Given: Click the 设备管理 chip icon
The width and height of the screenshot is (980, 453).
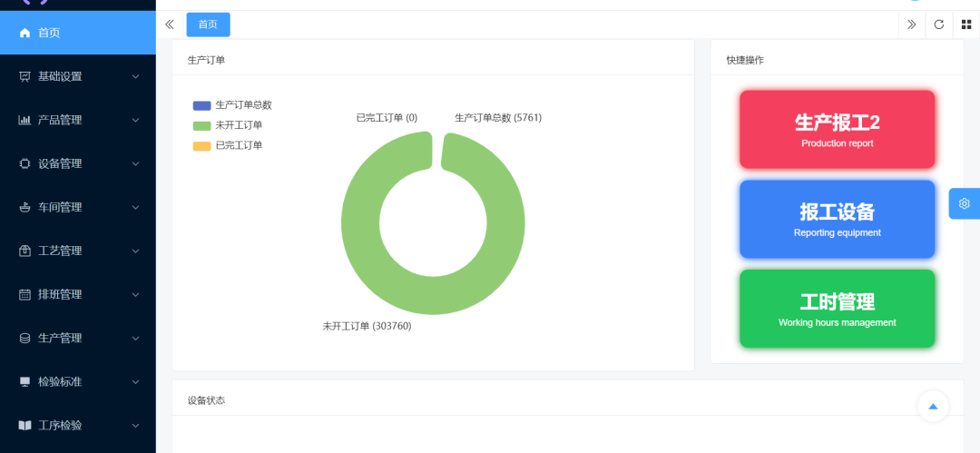Looking at the screenshot, I should (x=24, y=163).
